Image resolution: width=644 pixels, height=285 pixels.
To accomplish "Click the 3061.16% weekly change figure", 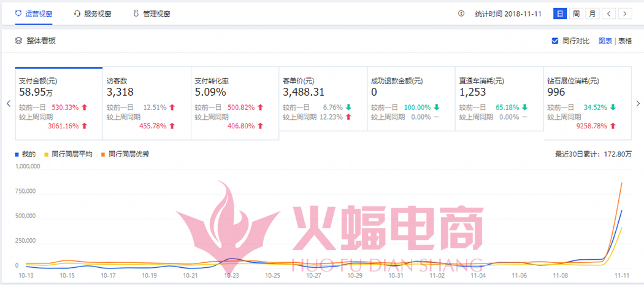I will pos(63,126).
